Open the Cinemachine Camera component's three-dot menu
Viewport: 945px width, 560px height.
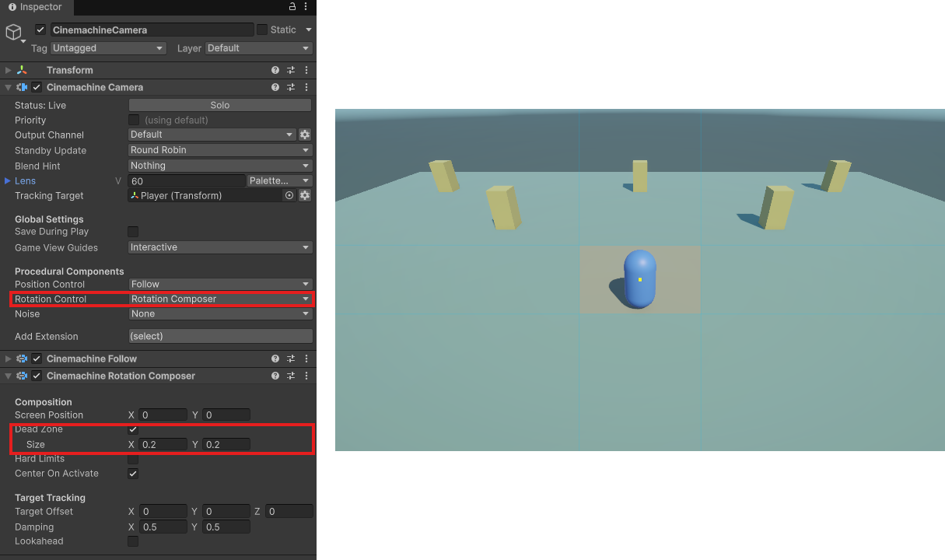coord(306,87)
